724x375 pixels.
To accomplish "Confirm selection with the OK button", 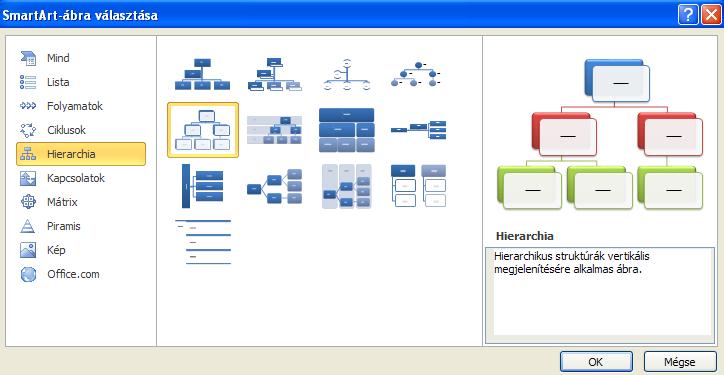I will coord(596,362).
